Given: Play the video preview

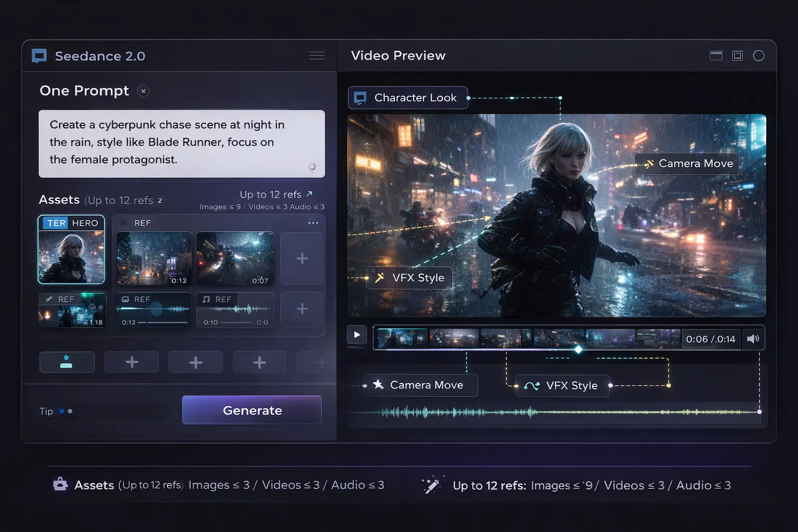Looking at the screenshot, I should (x=357, y=335).
